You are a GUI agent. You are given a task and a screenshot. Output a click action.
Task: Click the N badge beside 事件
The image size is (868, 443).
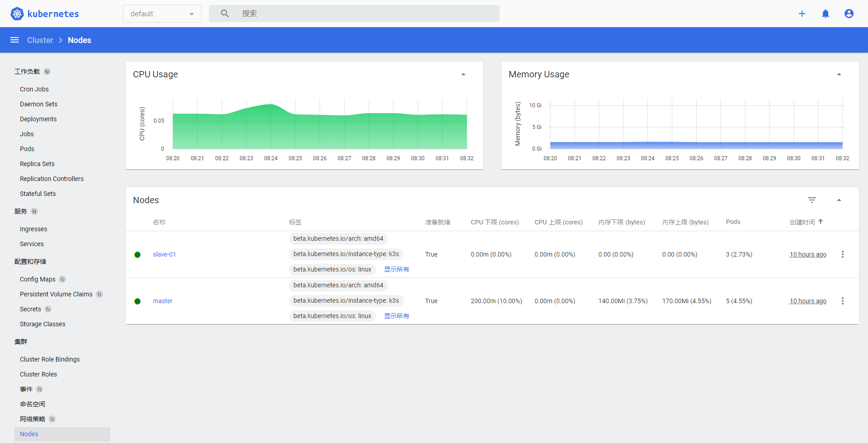point(39,389)
